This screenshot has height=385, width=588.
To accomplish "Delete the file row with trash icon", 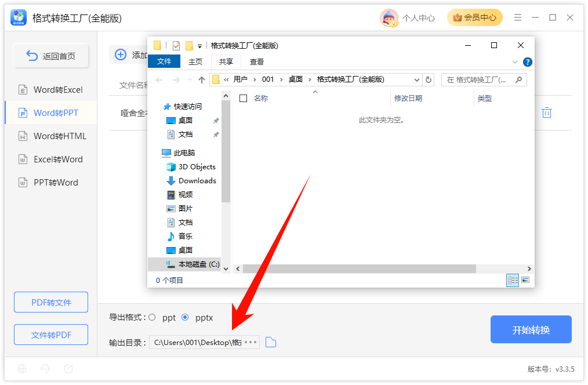I will pyautogui.click(x=547, y=112).
